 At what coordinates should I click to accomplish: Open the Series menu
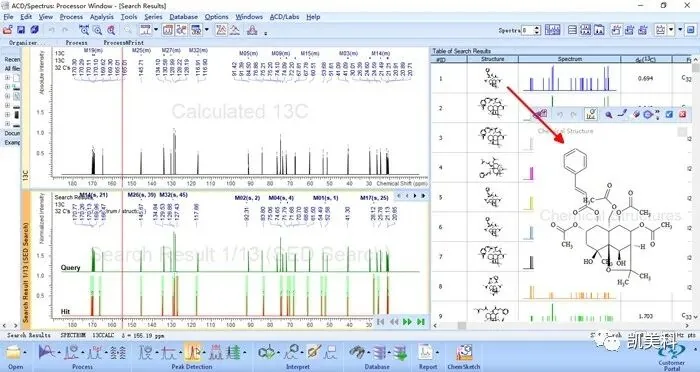click(153, 17)
